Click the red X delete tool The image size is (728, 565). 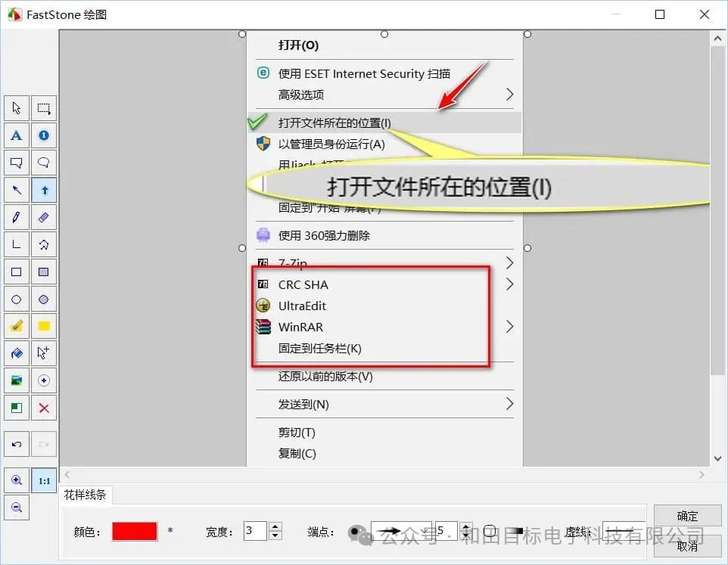click(44, 408)
